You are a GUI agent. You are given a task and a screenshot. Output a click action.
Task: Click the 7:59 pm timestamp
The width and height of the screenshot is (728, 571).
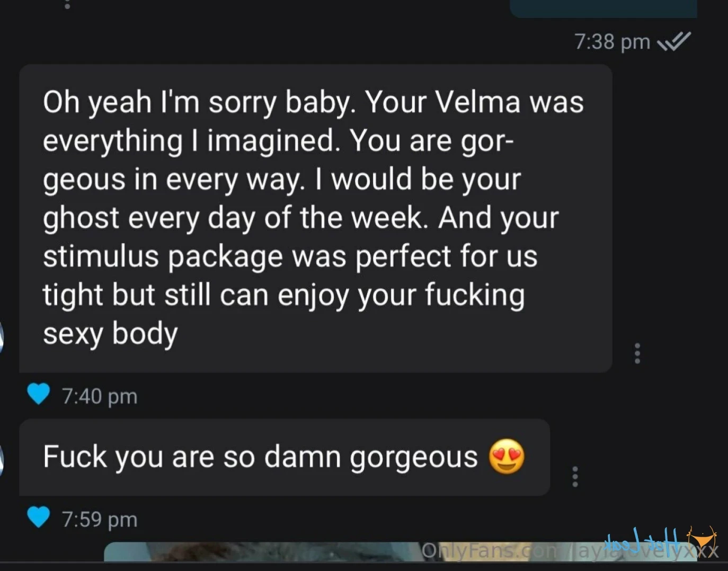[100, 519]
